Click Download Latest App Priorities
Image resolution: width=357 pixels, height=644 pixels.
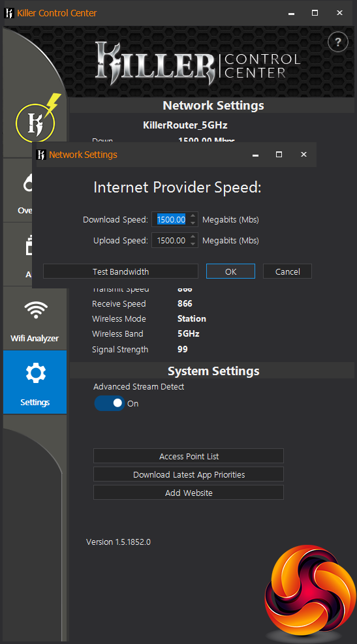(189, 474)
